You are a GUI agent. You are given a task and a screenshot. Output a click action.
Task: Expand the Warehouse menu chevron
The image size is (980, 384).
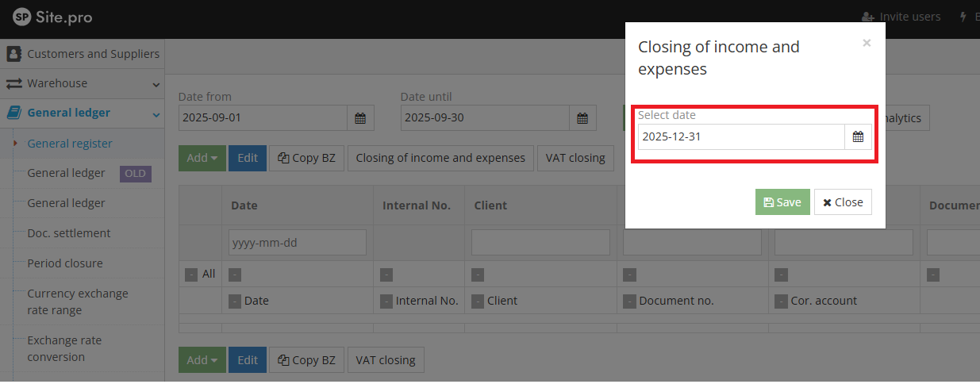(156, 84)
